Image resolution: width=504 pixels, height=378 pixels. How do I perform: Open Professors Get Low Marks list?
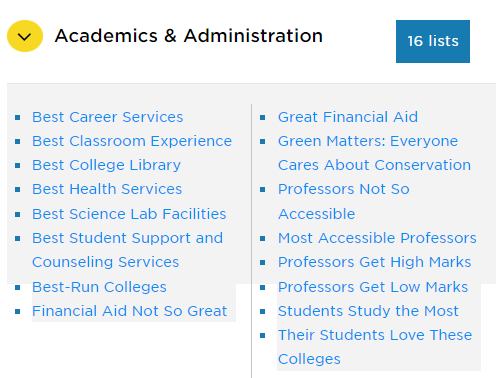click(373, 287)
